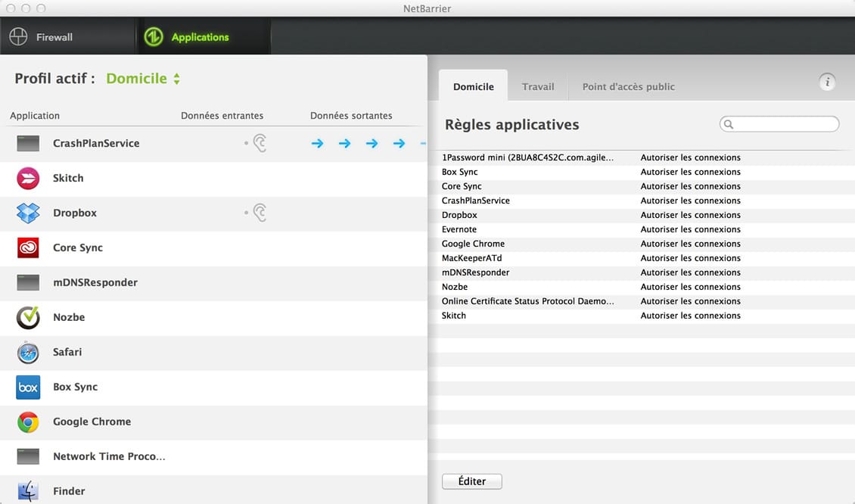Click the CrashPlanService generic icon
Viewport: 855px width, 504px height.
28,144
